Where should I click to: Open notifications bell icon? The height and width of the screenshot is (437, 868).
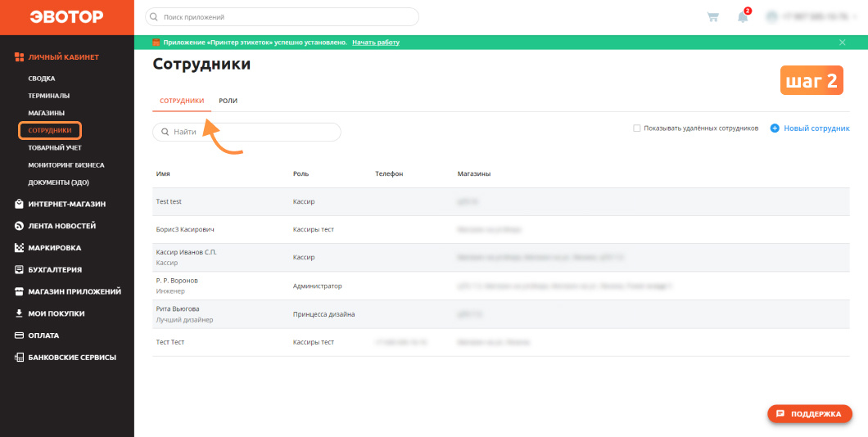click(x=743, y=17)
